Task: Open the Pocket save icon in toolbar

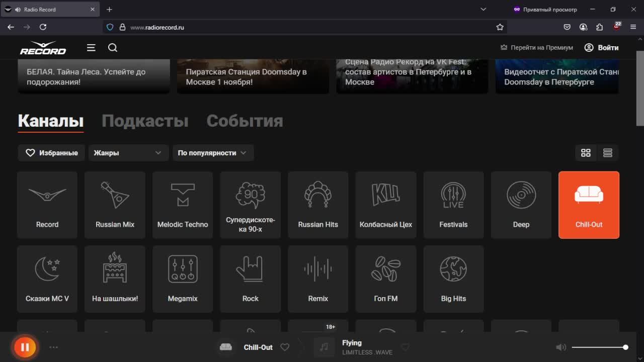Action: pyautogui.click(x=567, y=27)
